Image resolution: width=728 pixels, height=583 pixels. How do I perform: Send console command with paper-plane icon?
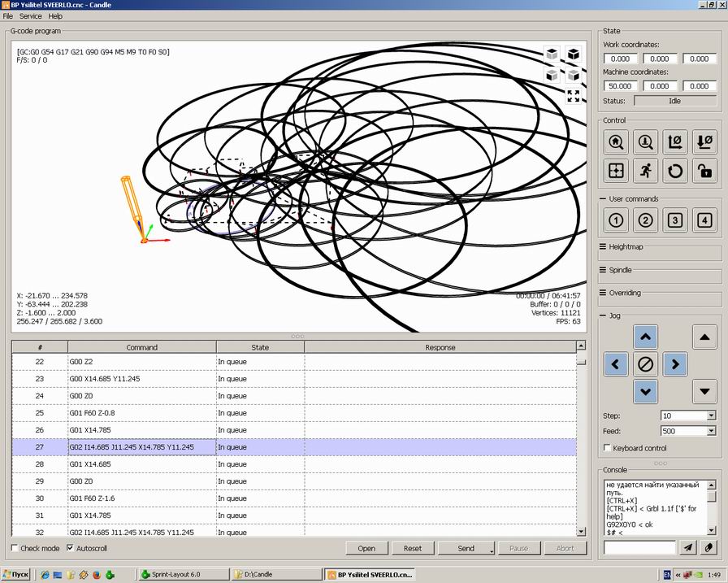[688, 548]
